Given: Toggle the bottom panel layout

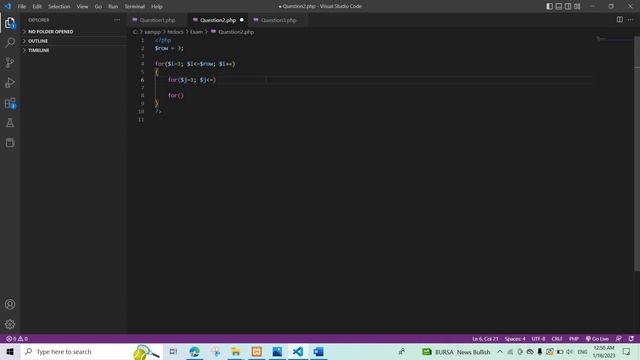Looking at the screenshot, I should coord(559,6).
